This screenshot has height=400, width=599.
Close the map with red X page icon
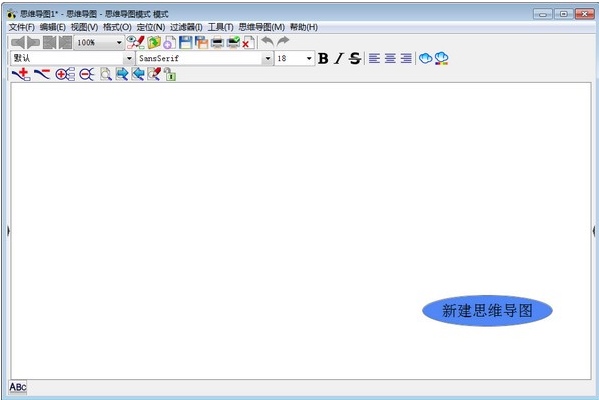coord(249,43)
